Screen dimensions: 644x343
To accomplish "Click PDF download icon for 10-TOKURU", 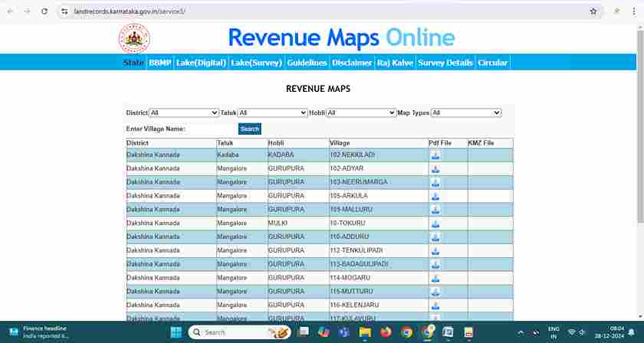I will click(435, 224).
